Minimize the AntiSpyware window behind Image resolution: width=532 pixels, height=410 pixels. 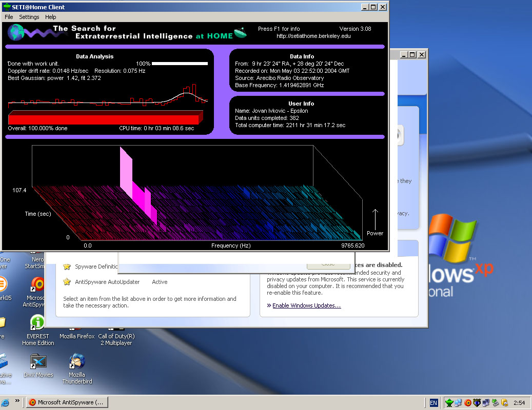coord(404,54)
